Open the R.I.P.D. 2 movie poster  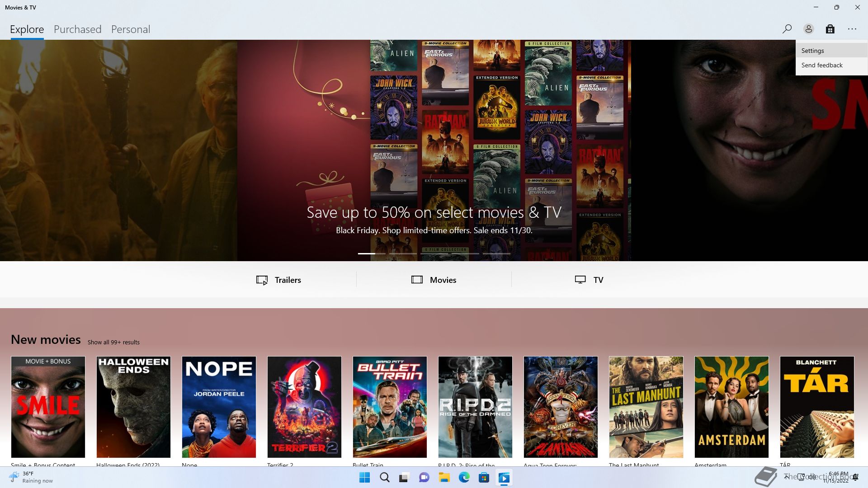click(475, 407)
